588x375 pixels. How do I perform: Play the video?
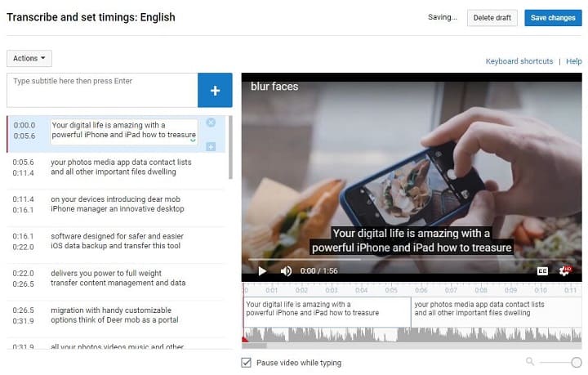262,271
